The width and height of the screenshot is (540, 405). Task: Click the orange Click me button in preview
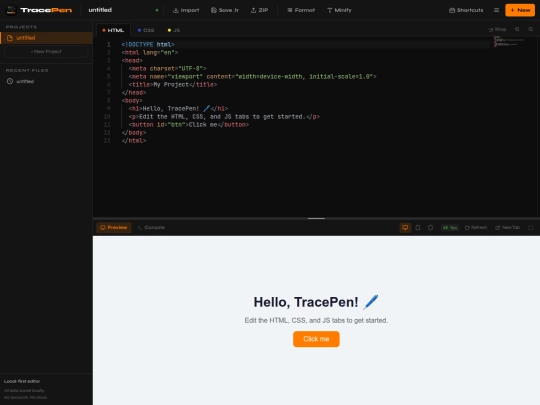click(x=316, y=339)
